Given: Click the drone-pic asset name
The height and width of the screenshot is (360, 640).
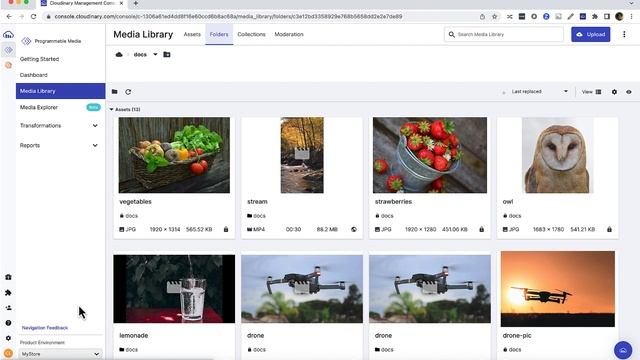Looking at the screenshot, I should point(517,336).
